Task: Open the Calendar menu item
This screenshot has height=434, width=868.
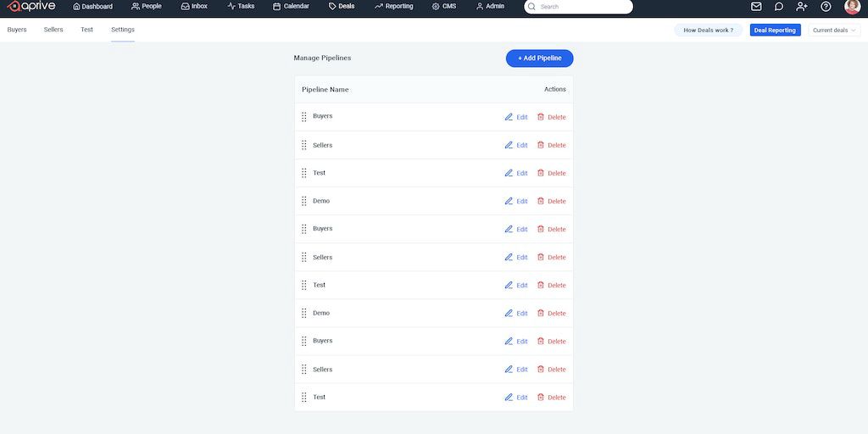Action: coord(291,7)
